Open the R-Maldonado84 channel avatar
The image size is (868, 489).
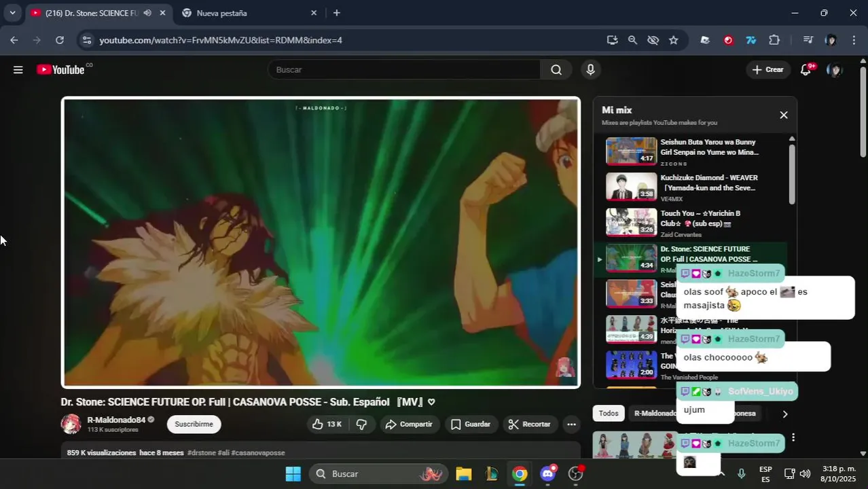pos(71,424)
